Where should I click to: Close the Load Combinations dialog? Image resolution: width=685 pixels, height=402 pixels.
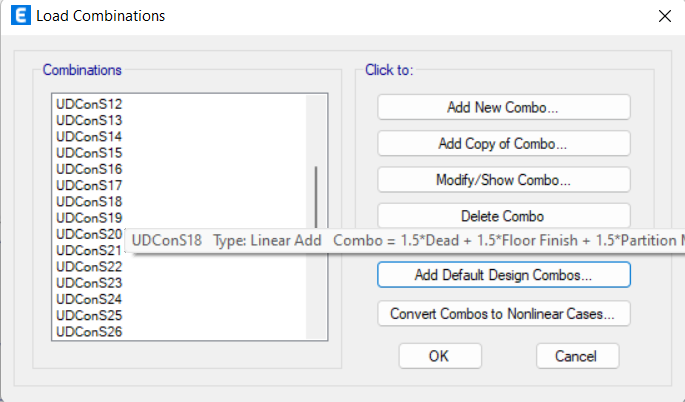tap(664, 16)
